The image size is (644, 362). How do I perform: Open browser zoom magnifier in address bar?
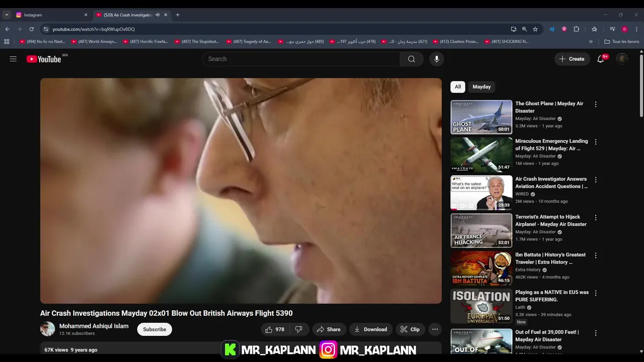[524, 29]
